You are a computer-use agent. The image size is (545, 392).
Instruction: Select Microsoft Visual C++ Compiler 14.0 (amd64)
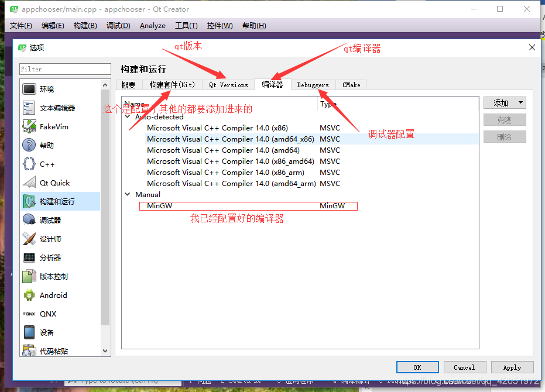click(300, 150)
